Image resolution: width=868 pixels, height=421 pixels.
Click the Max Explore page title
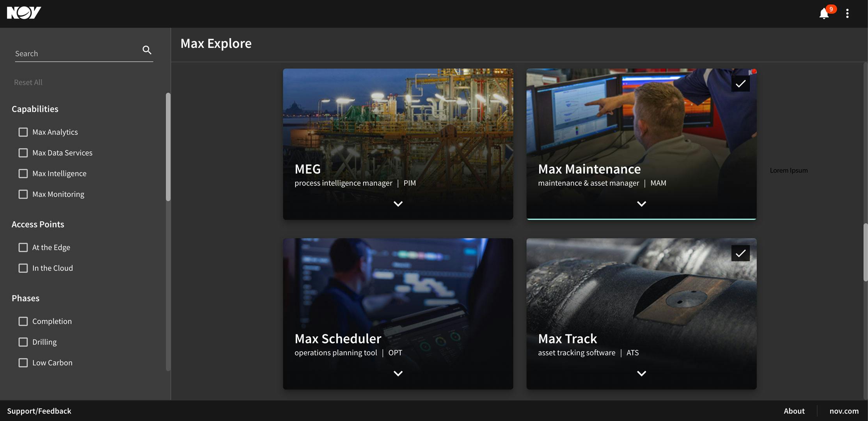point(216,43)
